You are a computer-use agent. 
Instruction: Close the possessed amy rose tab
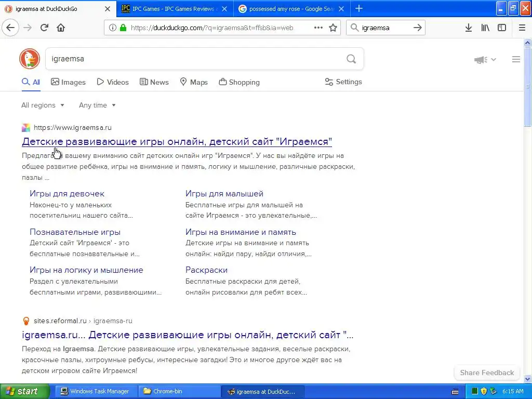[x=342, y=9]
